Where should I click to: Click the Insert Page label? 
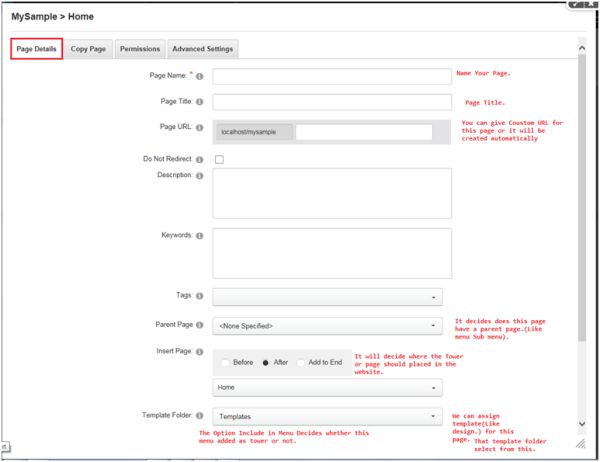pos(174,351)
